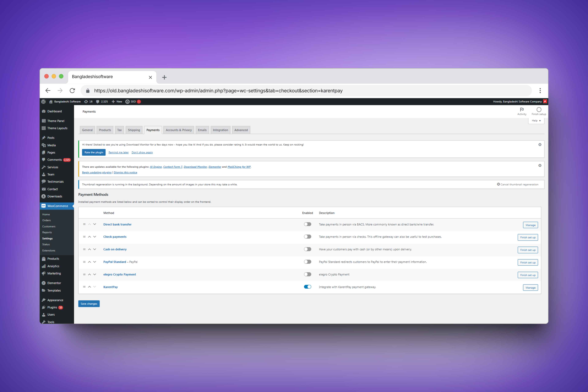Switch to the General tab
The image size is (588, 392).
click(87, 130)
